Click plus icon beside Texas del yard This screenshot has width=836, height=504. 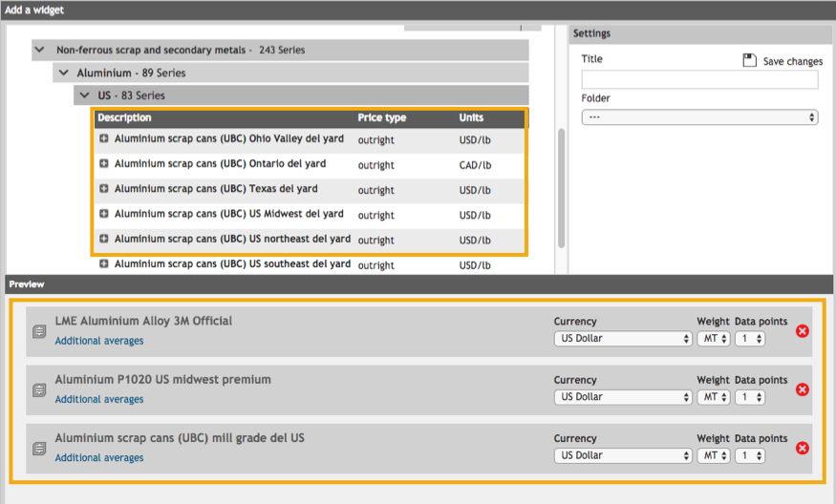104,189
